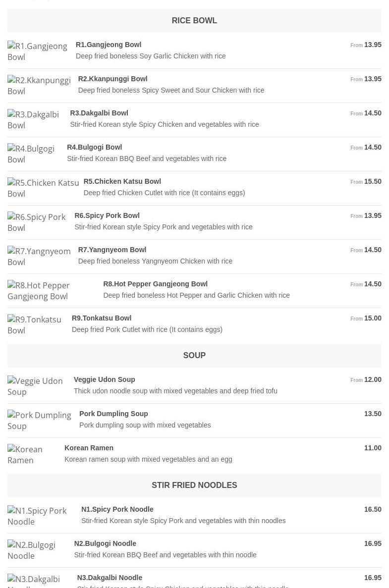Click the R1.Gangjeong Bowl thumbnail image
This screenshot has height=588, width=389.
pos(38,52)
